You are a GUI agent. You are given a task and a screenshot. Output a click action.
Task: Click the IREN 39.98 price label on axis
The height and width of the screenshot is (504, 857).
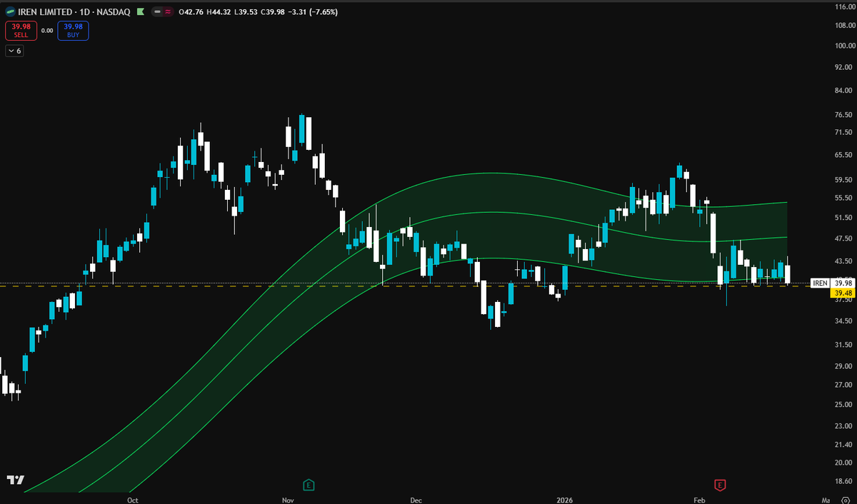pyautogui.click(x=833, y=283)
